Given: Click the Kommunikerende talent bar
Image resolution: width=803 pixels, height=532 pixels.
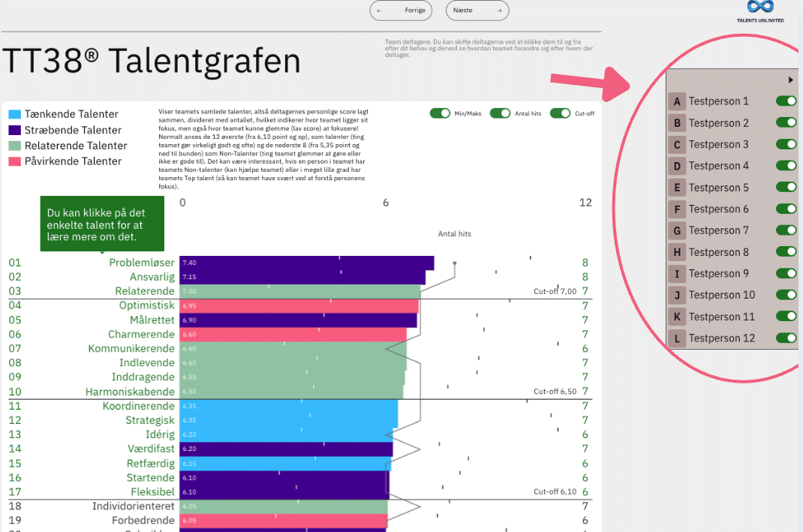Looking at the screenshot, I should [293, 349].
